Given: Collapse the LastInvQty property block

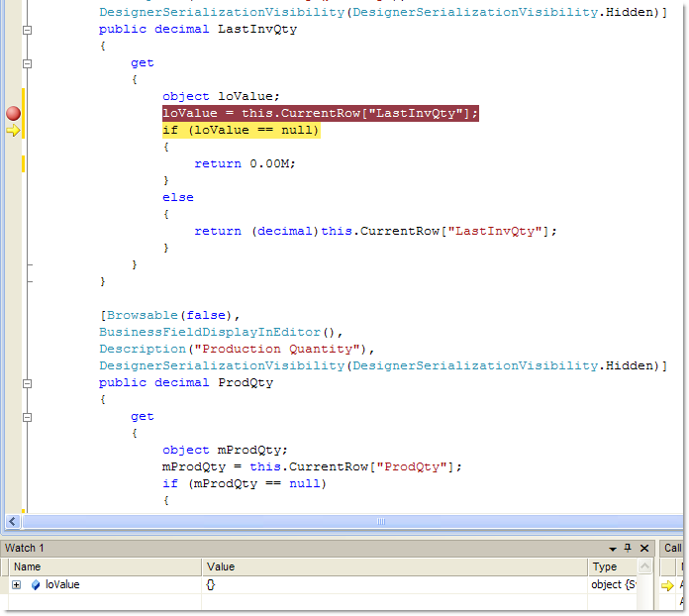Looking at the screenshot, I should point(28,30).
